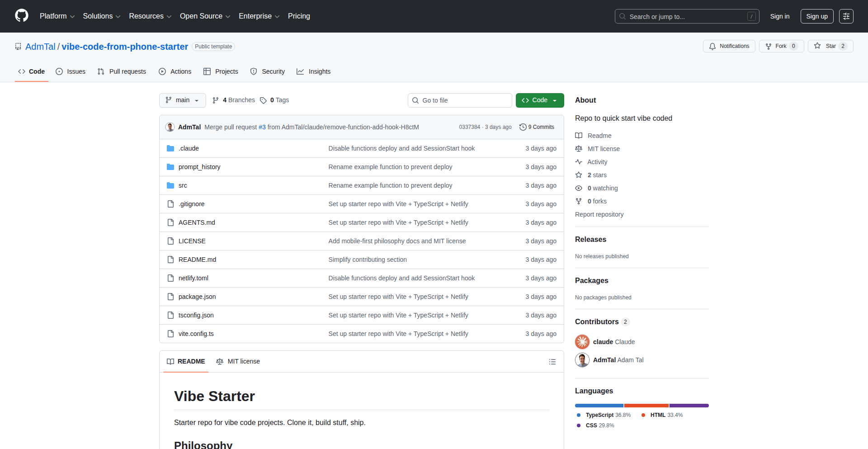868x449 pixels.
Task: Click the eye icon beside 0 watching
Action: [579, 188]
